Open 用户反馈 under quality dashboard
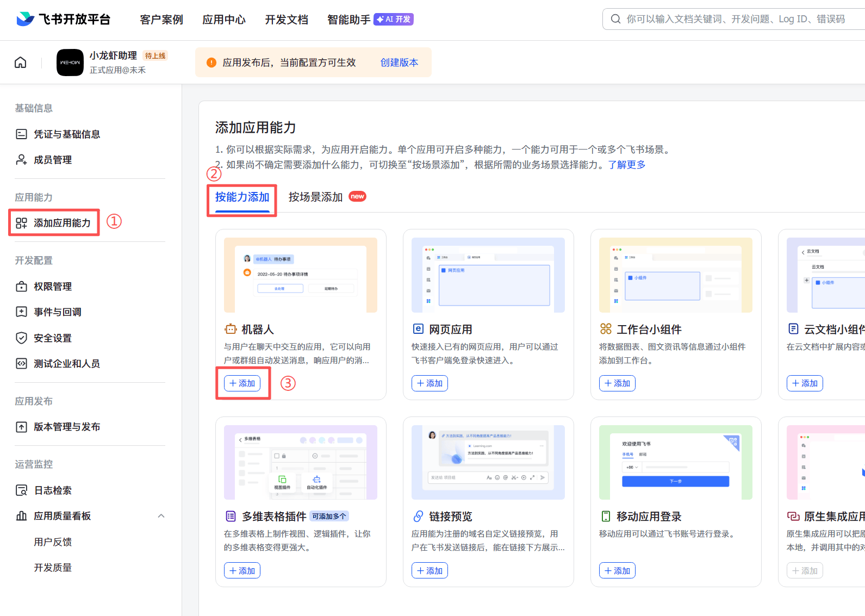The height and width of the screenshot is (616, 865). [x=53, y=542]
